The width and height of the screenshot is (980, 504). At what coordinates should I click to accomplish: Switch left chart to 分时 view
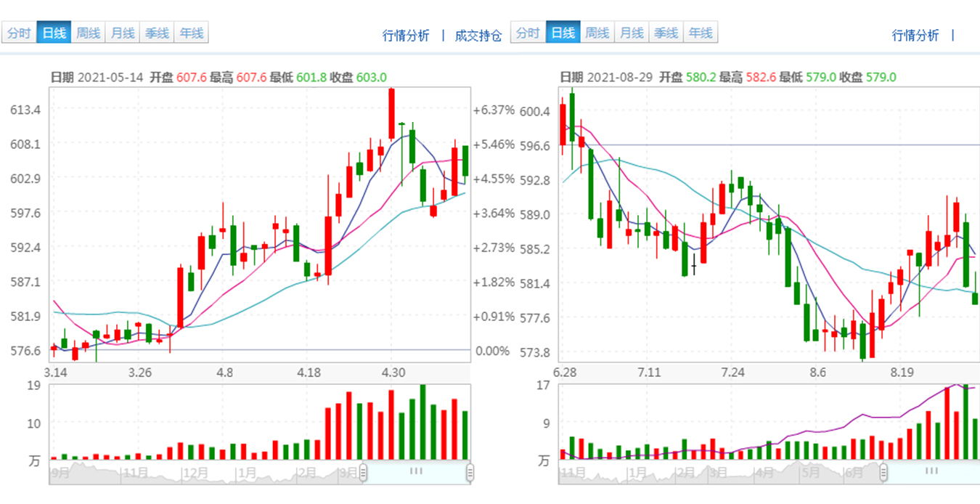tap(20, 33)
